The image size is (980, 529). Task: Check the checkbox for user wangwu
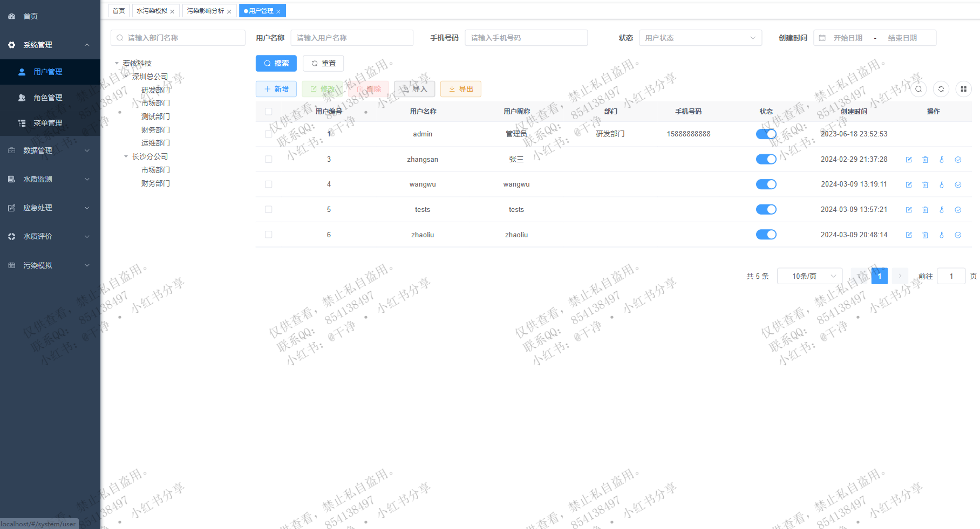click(x=268, y=184)
